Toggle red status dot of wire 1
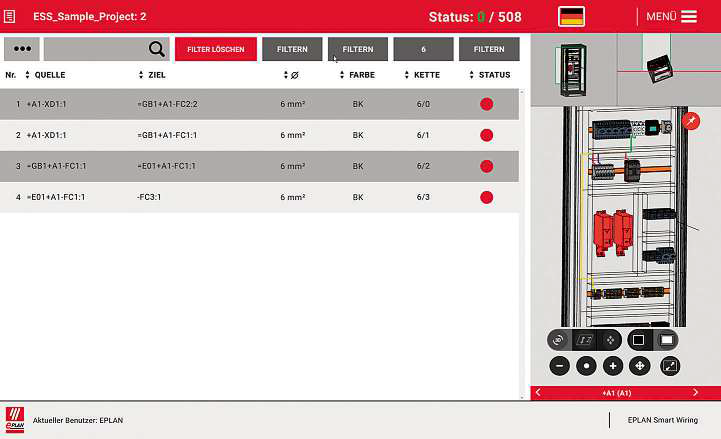The width and height of the screenshot is (721, 439). (486, 104)
